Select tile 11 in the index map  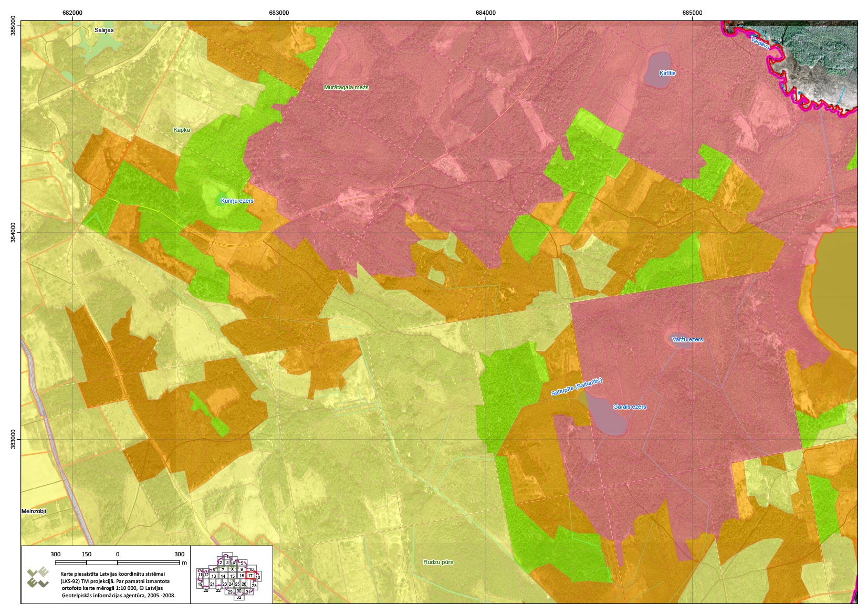point(200,575)
